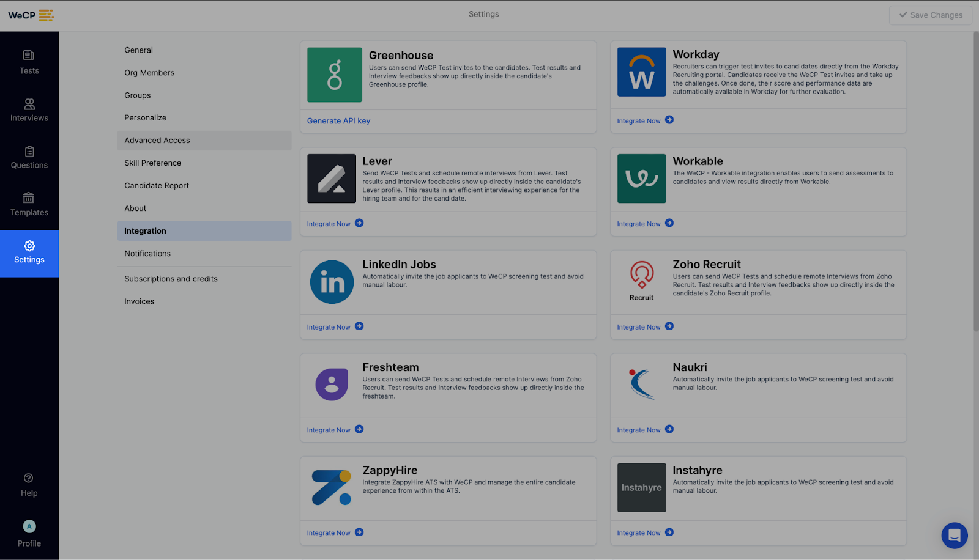Open the chat support bubble
The image size is (979, 560).
(955, 536)
